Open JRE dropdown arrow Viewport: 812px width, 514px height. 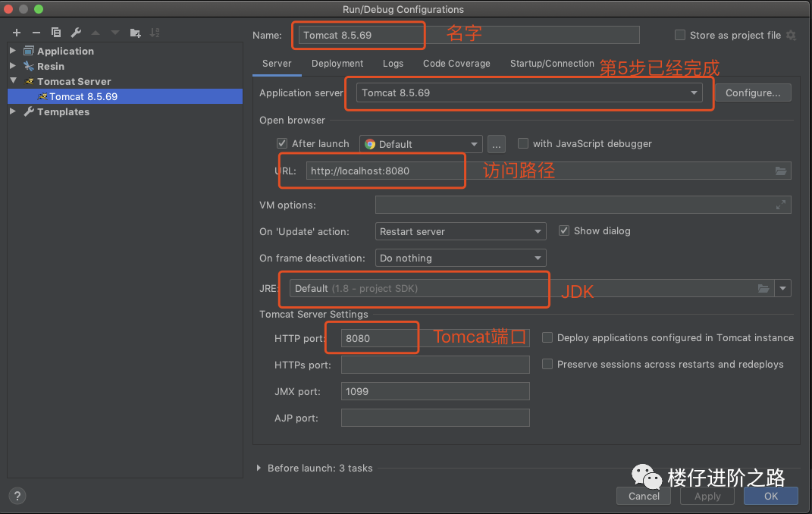(x=782, y=288)
